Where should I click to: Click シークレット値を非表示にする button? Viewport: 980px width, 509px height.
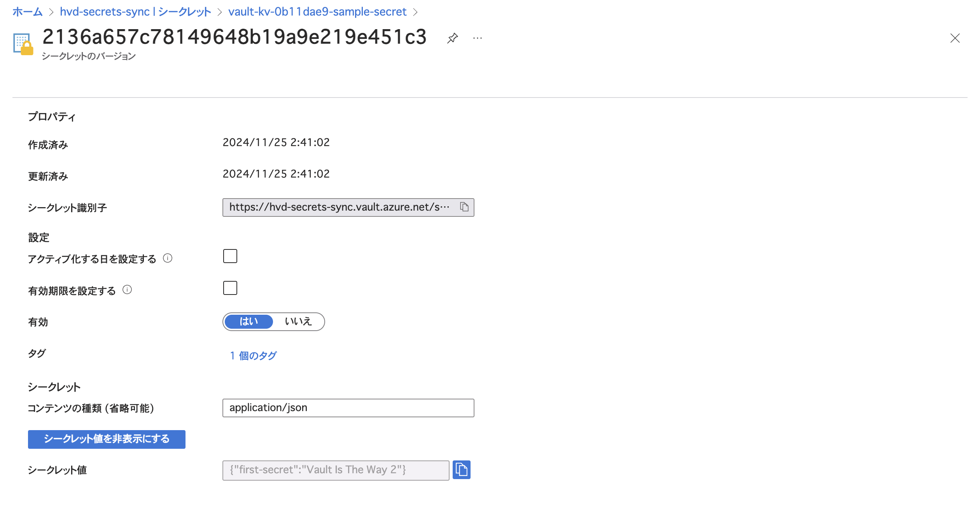(x=107, y=439)
